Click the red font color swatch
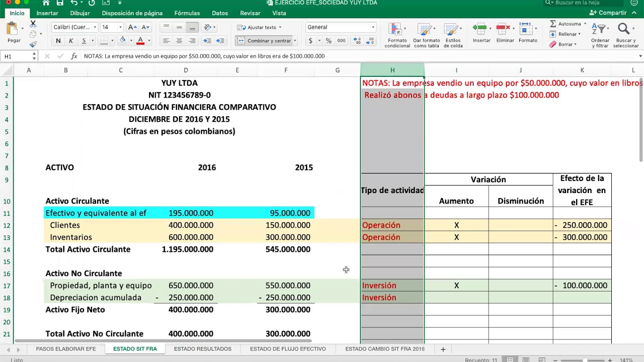 pos(140,41)
